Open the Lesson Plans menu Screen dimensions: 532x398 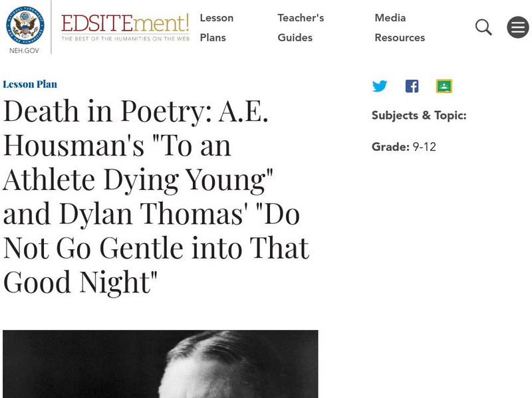217,27
